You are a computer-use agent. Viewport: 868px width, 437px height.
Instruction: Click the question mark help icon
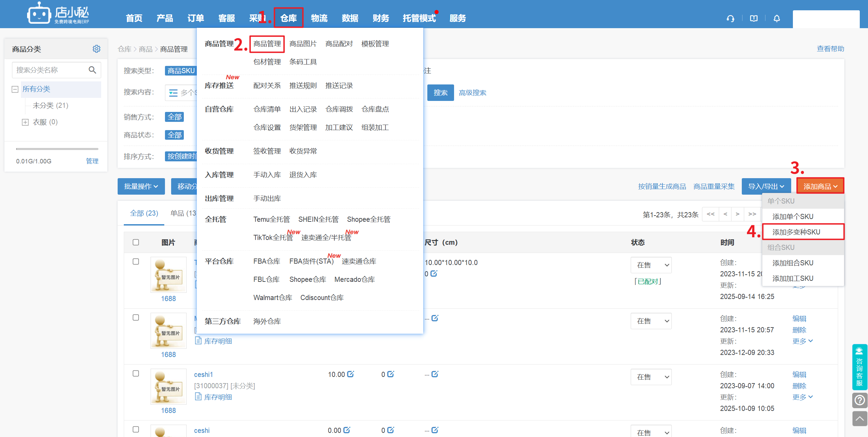click(x=859, y=400)
